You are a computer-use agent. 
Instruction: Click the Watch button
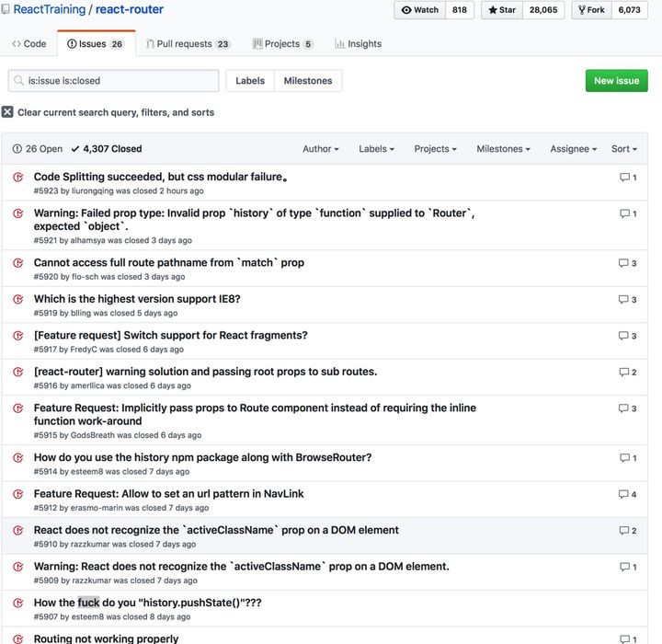tap(419, 10)
